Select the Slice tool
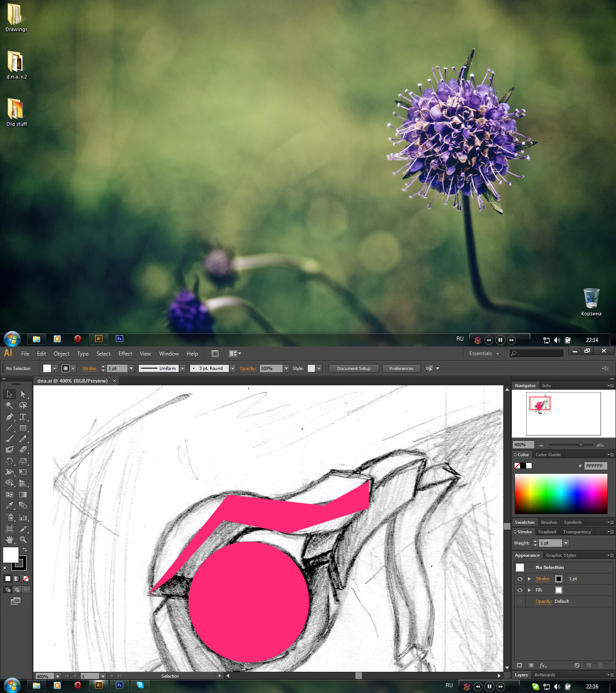Viewport: 616px width, 693px height. tap(23, 529)
